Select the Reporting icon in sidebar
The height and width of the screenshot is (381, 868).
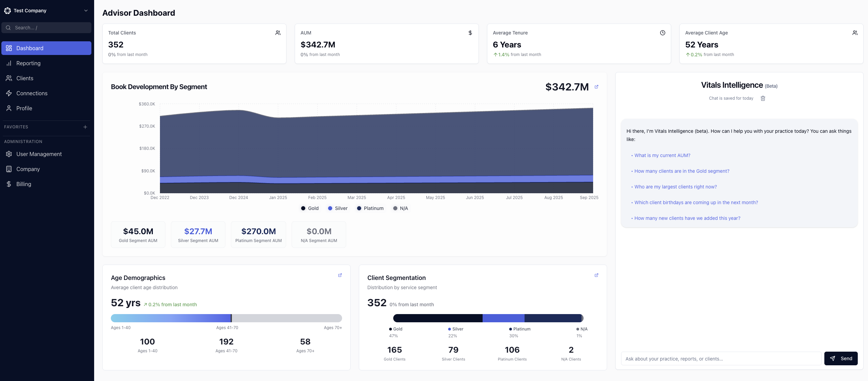[x=9, y=63]
